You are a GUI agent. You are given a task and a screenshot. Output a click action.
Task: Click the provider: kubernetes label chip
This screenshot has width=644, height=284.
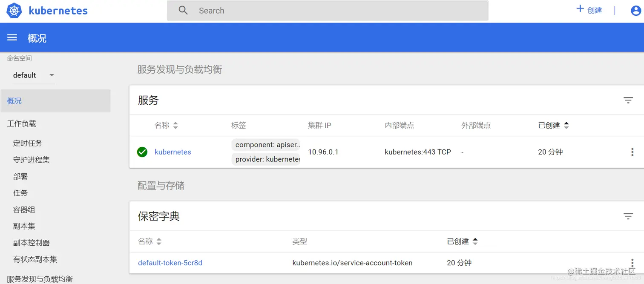coord(266,159)
